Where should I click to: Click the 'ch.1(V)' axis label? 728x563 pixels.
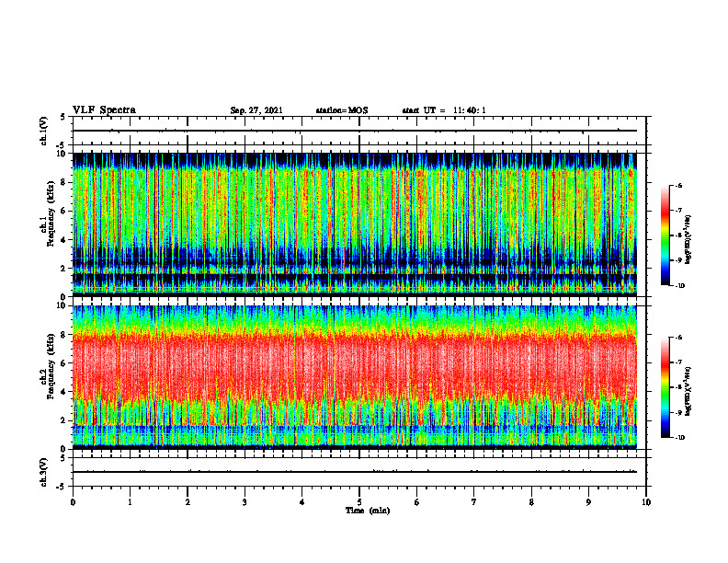coord(43,131)
